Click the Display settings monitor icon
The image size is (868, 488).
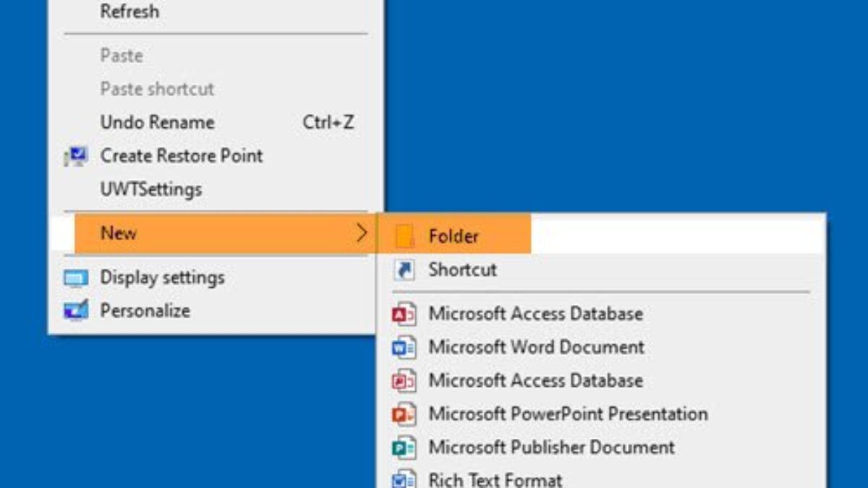click(76, 278)
